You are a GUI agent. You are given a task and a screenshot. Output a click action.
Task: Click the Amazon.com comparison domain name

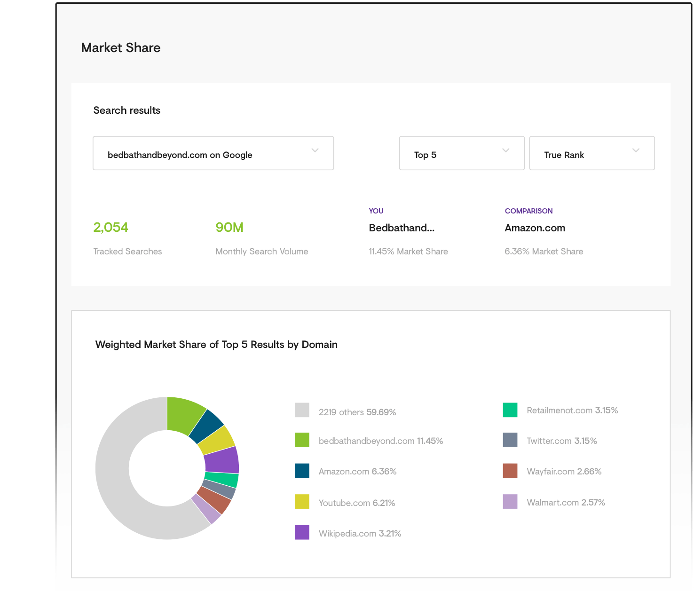pos(535,228)
